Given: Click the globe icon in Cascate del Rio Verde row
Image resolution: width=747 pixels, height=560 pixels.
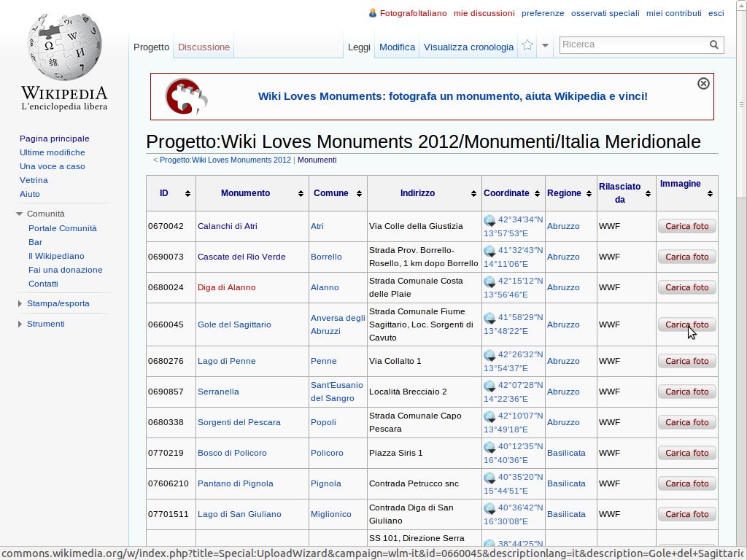Looking at the screenshot, I should tap(489, 251).
